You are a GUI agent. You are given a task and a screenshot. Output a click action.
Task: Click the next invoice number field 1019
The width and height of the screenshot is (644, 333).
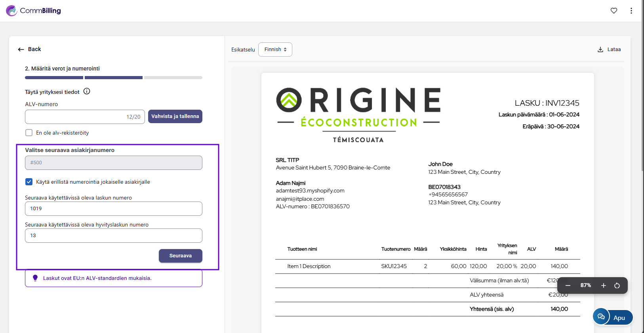[113, 209]
